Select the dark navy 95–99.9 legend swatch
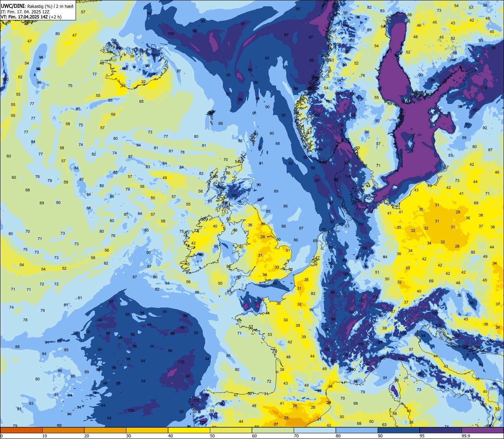 pos(441,430)
